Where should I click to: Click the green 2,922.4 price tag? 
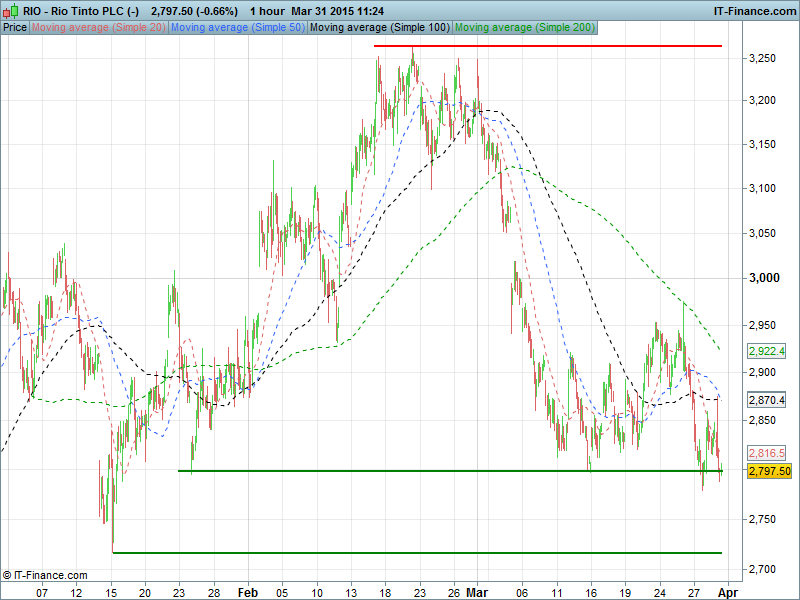coord(766,352)
